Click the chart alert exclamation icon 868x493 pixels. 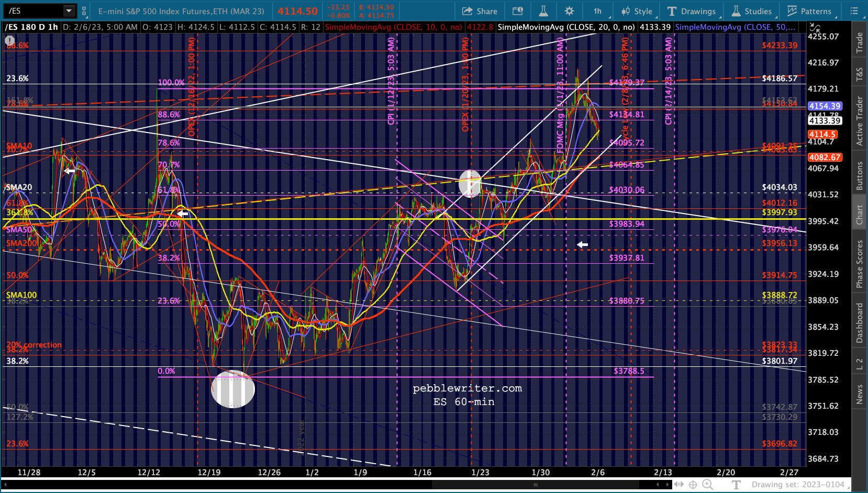coord(9,40)
